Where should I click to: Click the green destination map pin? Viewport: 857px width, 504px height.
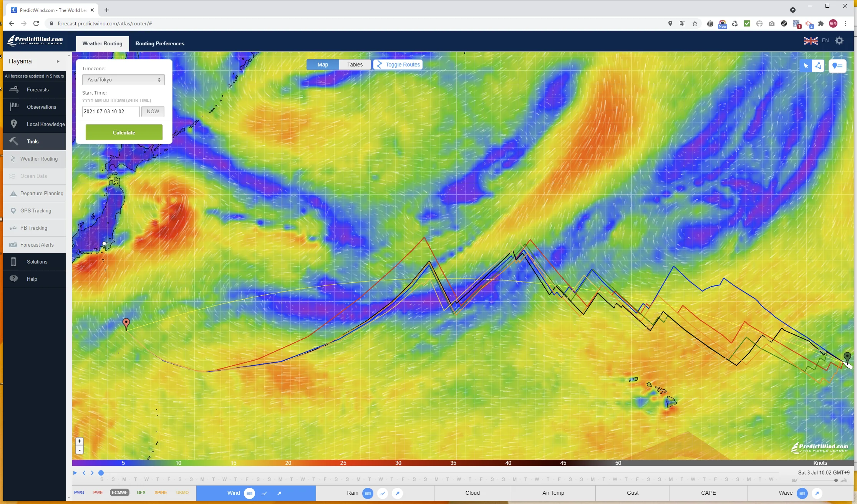click(x=847, y=357)
